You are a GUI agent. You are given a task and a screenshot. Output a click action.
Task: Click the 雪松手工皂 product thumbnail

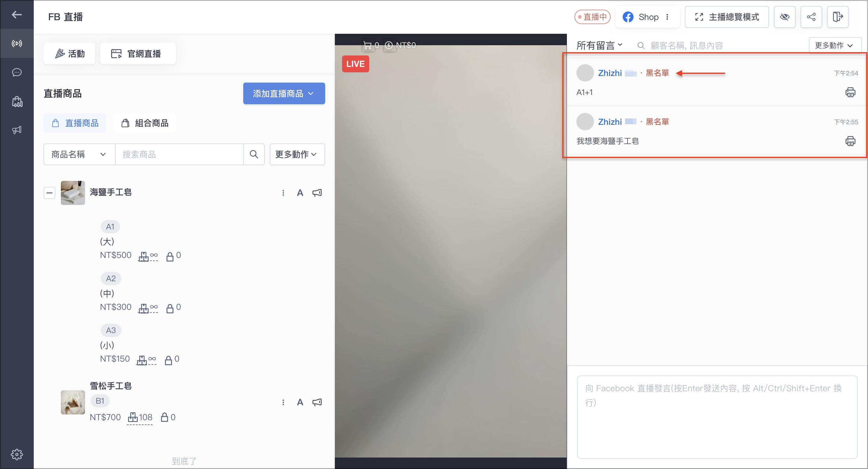73,402
